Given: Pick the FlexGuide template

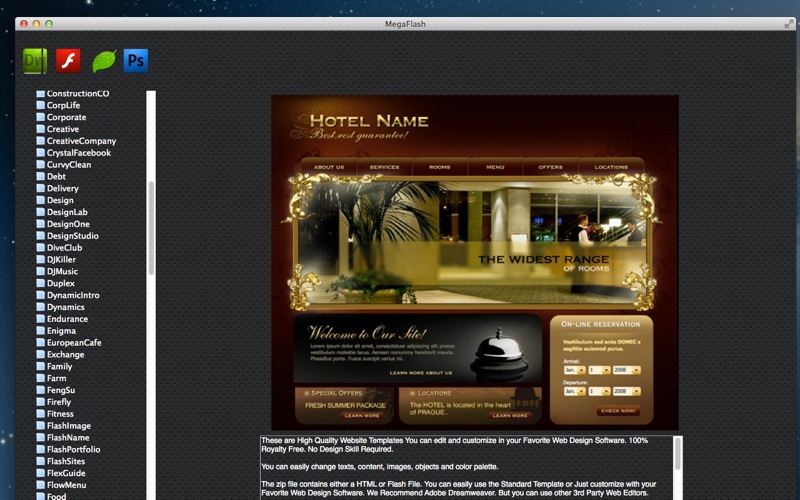Looking at the screenshot, I should [61, 473].
